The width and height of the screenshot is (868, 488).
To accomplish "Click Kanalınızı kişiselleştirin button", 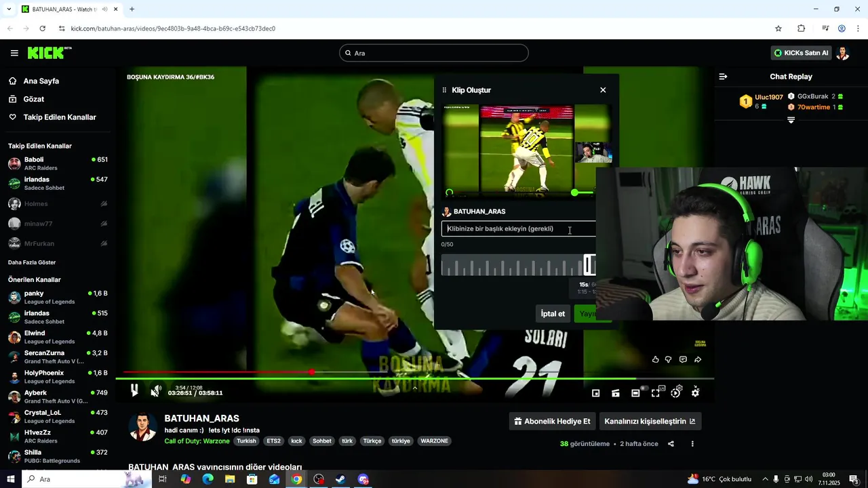I will [x=650, y=421].
